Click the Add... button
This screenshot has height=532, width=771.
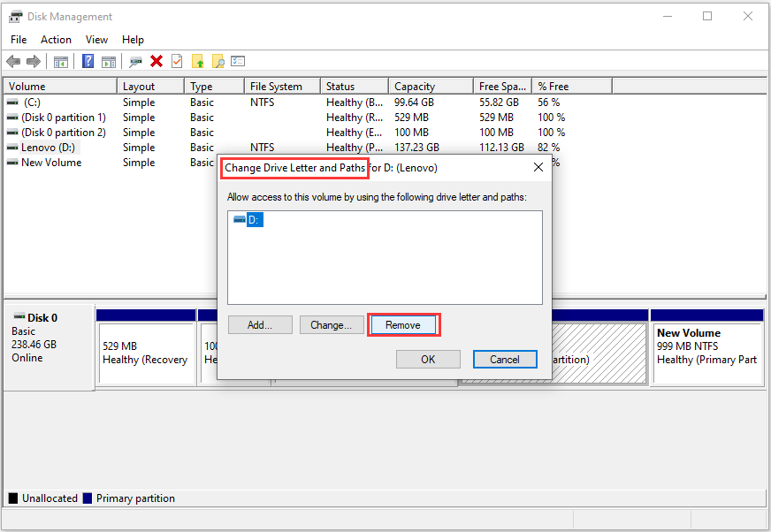tap(259, 325)
